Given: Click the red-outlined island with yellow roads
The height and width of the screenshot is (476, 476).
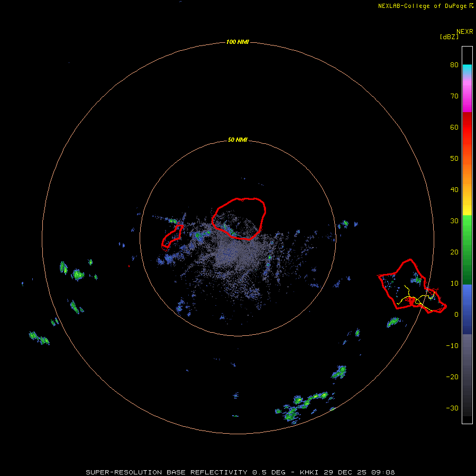Looking at the screenshot, I should [412, 286].
